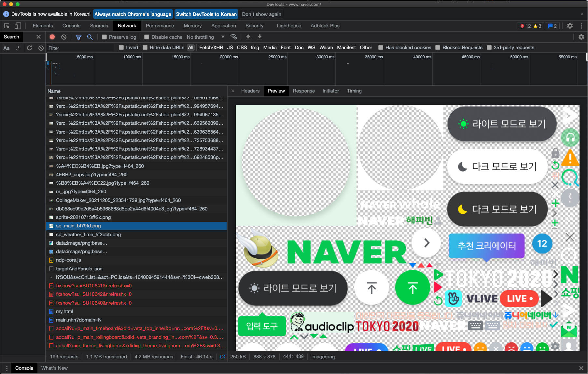
Task: Open the Lighthouse tab
Action: tap(289, 26)
